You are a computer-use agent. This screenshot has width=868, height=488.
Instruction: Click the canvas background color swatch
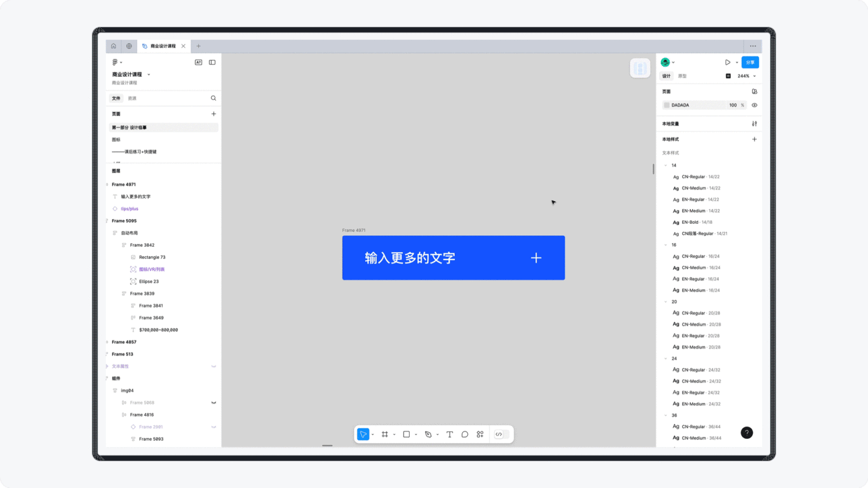tap(728, 76)
